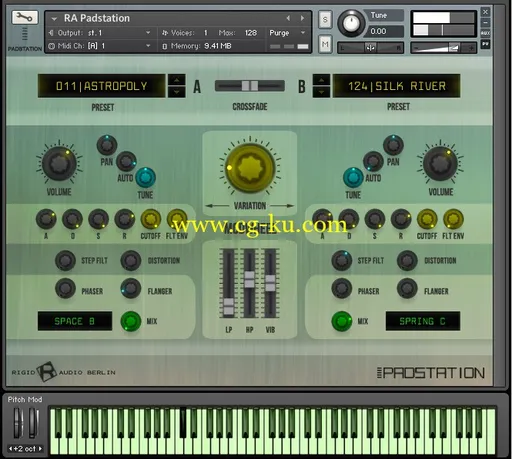This screenshot has height=459, width=512.
Task: Click layer A CUTOFF yellow knob
Action: point(151,219)
